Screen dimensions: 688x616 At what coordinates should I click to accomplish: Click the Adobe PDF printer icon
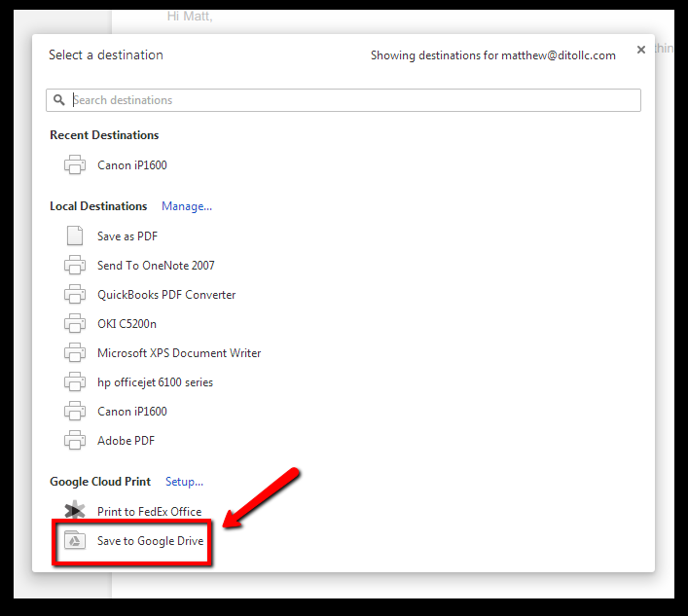[75, 440]
